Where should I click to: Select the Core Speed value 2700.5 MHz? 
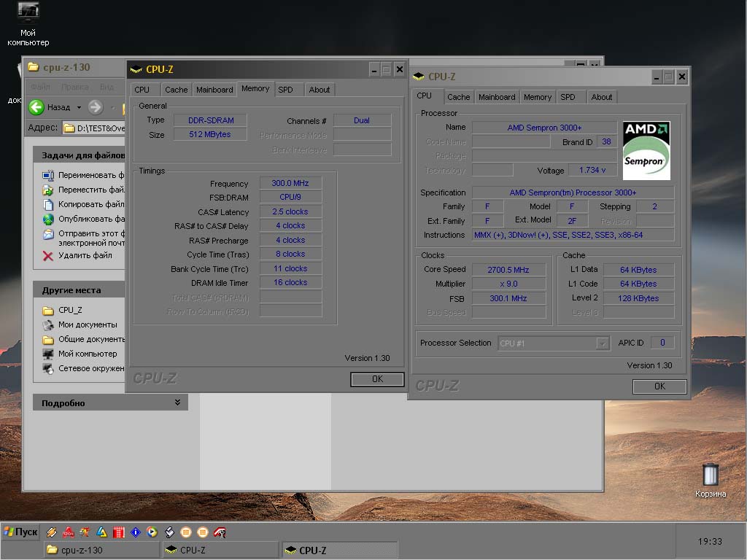point(508,270)
